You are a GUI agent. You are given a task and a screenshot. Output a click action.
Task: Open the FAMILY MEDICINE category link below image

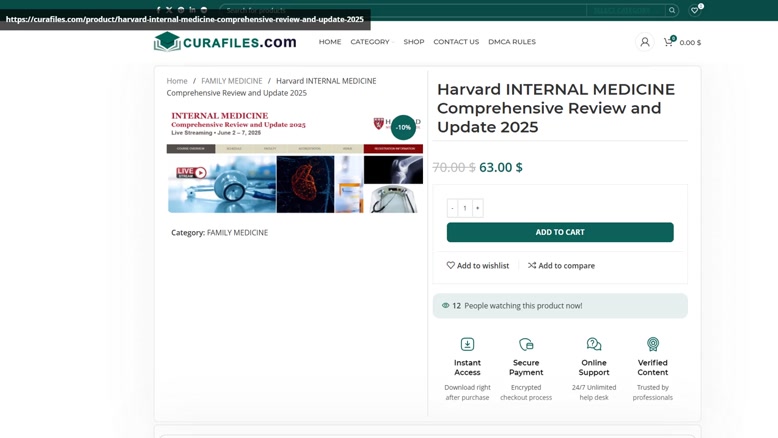pos(237,233)
